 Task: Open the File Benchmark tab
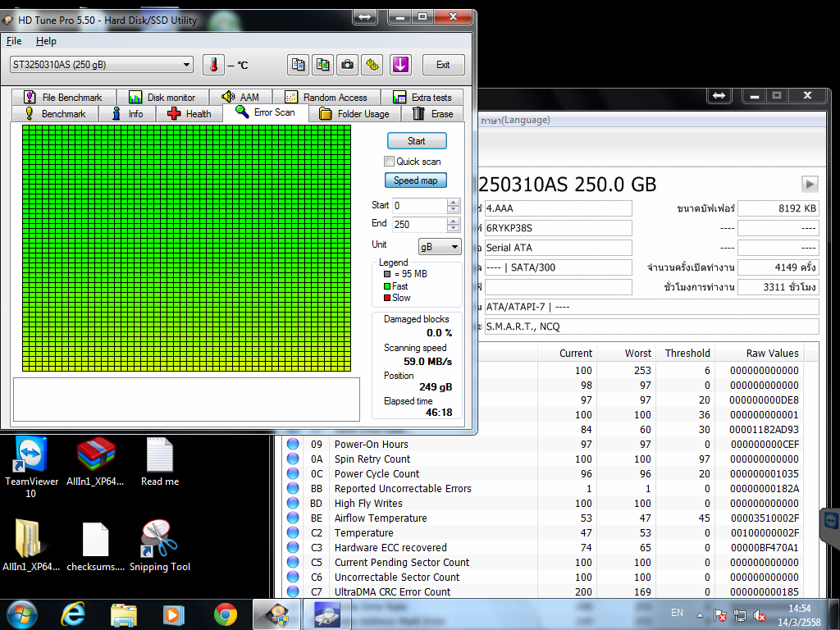click(x=64, y=97)
